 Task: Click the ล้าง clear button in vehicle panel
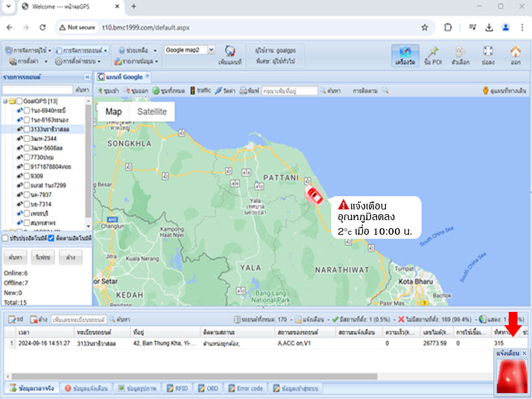70,257
